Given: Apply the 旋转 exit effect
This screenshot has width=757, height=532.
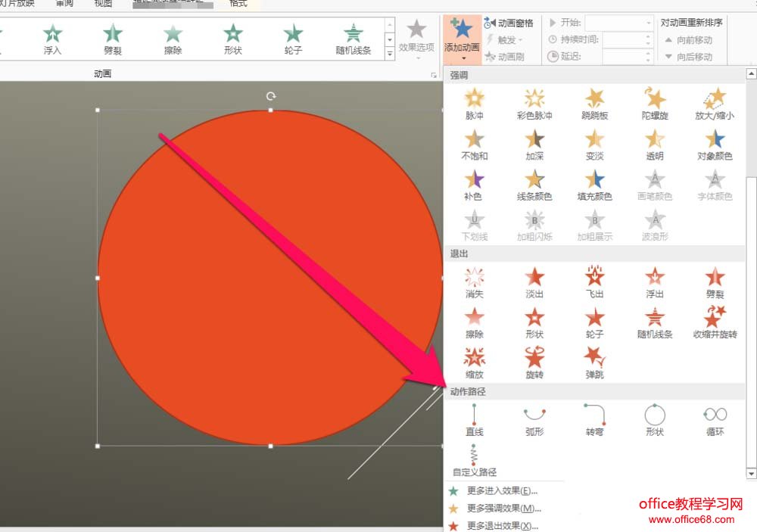Looking at the screenshot, I should coord(534,363).
